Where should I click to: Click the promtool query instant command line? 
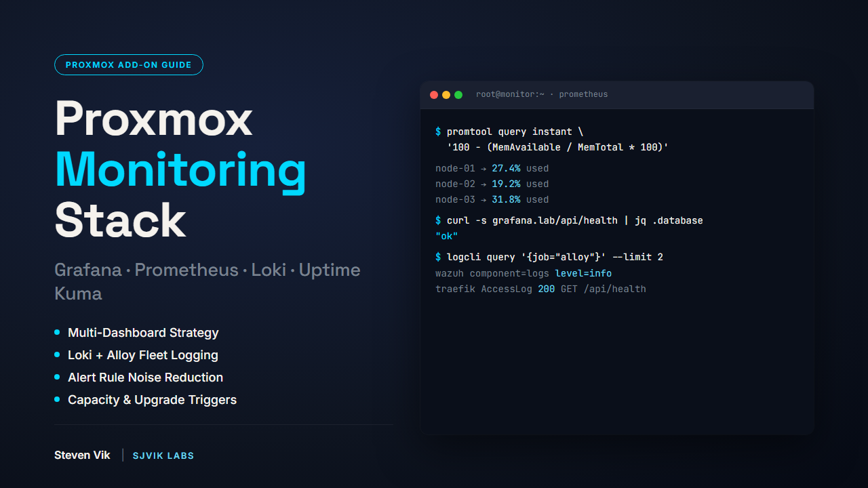click(509, 131)
